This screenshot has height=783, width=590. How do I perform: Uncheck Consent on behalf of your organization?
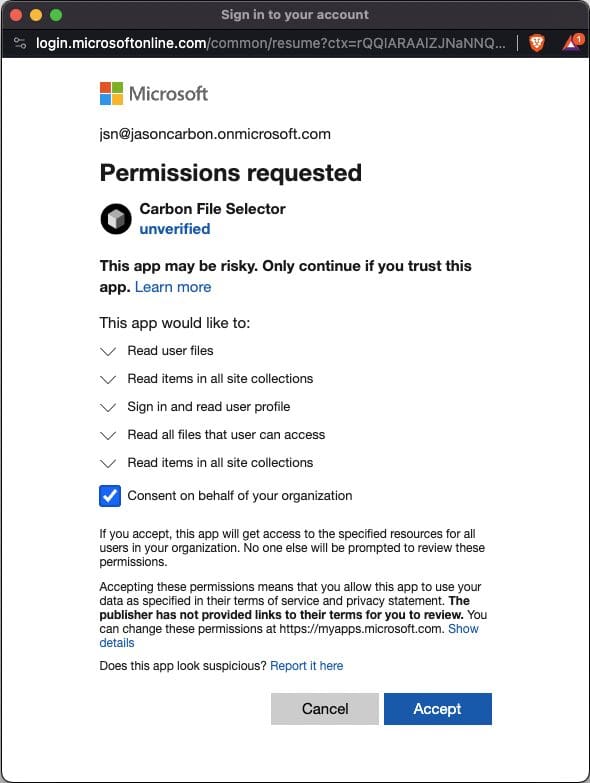point(110,496)
